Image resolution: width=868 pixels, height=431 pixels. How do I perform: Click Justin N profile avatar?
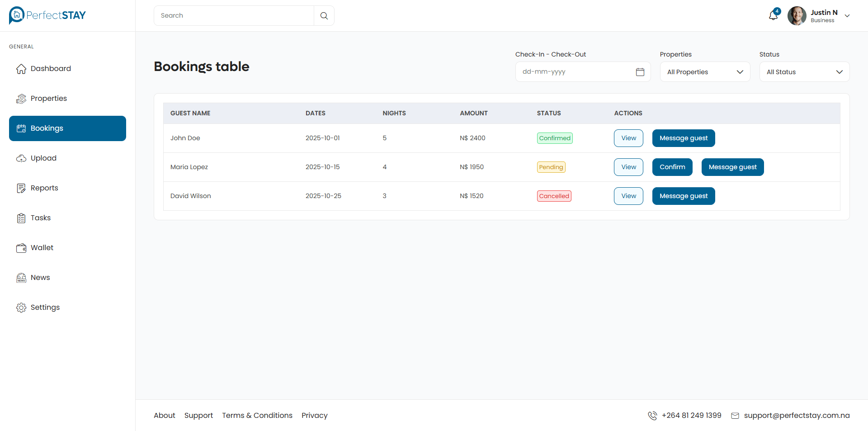tap(797, 16)
